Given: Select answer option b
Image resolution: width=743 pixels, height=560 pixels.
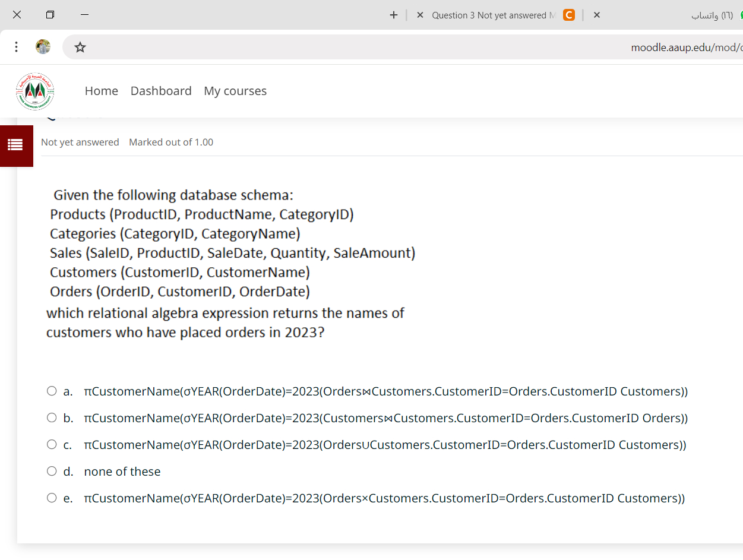Looking at the screenshot, I should coord(52,417).
